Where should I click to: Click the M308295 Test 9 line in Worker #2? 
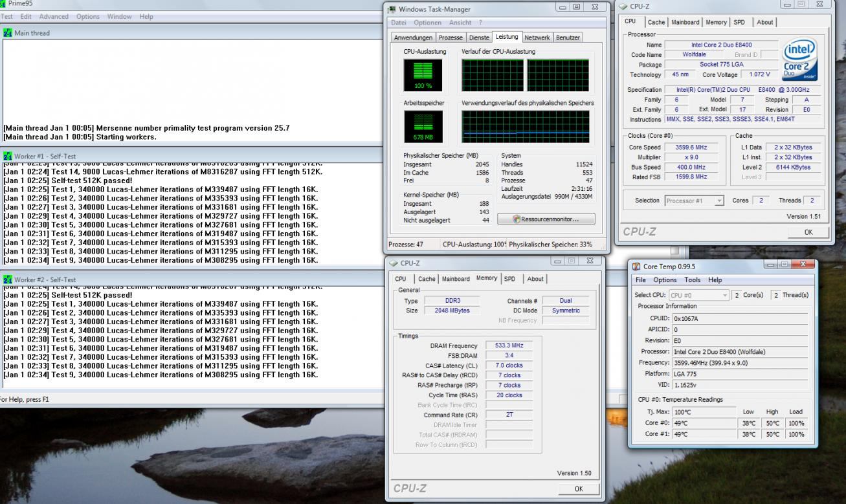click(x=161, y=375)
